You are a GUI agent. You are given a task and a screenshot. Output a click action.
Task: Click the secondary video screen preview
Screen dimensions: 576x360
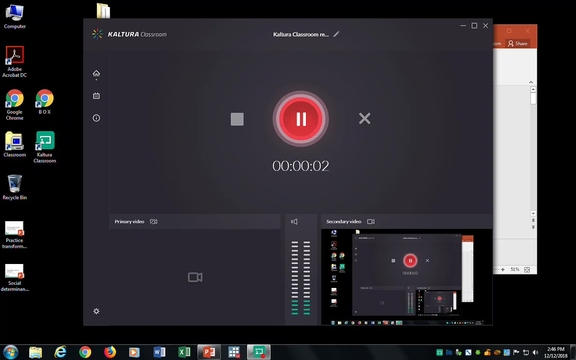click(407, 277)
